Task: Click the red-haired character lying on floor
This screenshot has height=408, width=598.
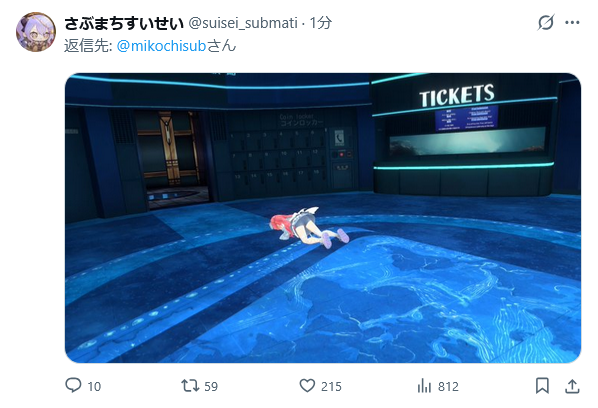Action: click(x=309, y=227)
